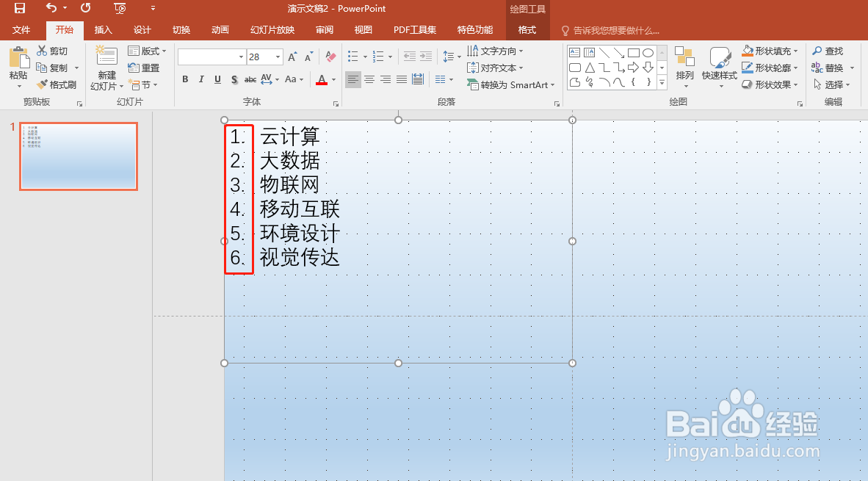Click the text shadow icon
The width and height of the screenshot is (868, 481).
pyautogui.click(x=234, y=79)
